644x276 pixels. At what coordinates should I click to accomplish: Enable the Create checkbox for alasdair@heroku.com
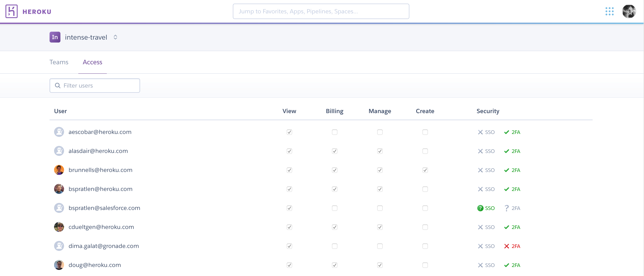point(425,151)
